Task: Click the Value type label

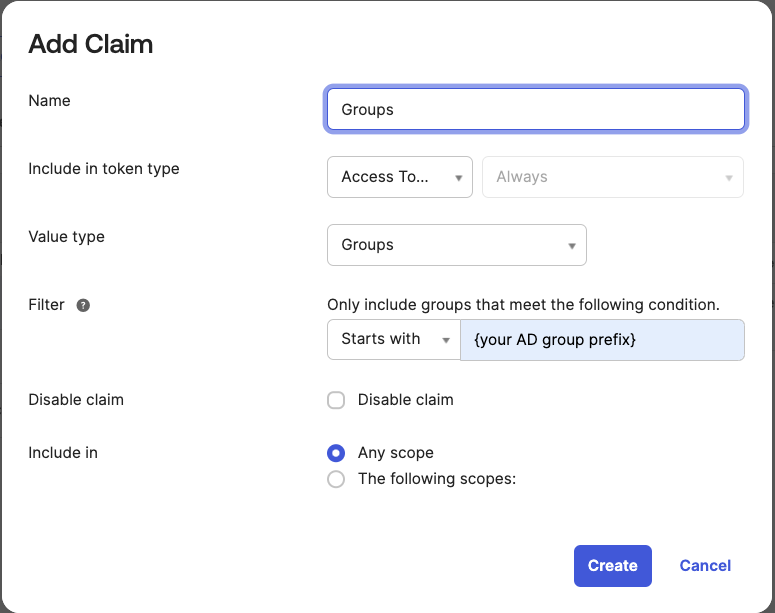Action: [66, 237]
